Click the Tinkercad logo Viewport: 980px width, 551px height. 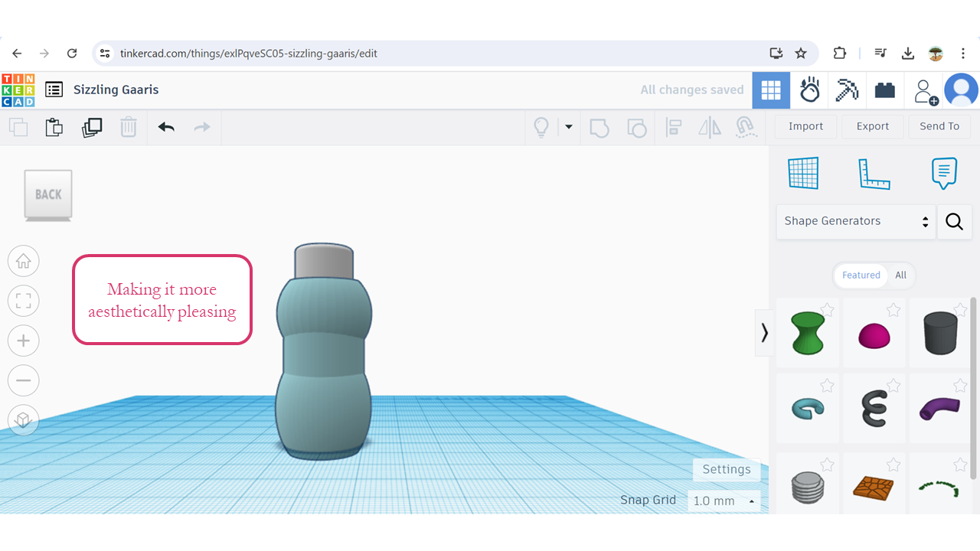coord(18,90)
